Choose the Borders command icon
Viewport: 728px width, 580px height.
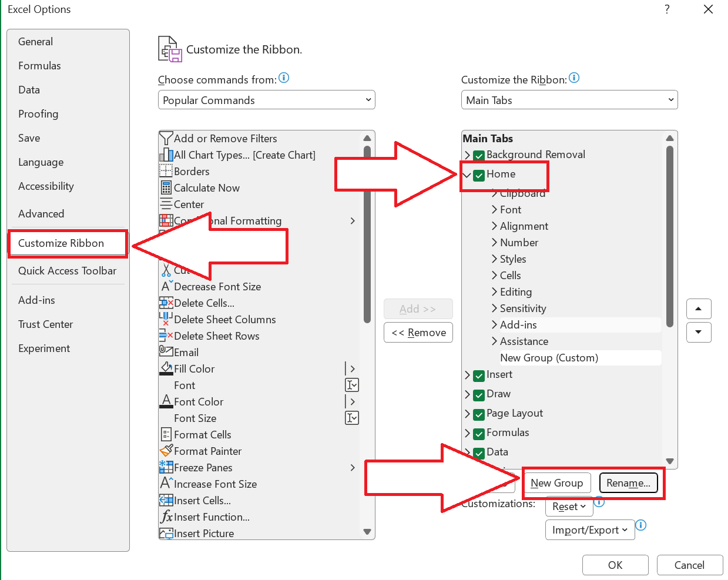[166, 171]
